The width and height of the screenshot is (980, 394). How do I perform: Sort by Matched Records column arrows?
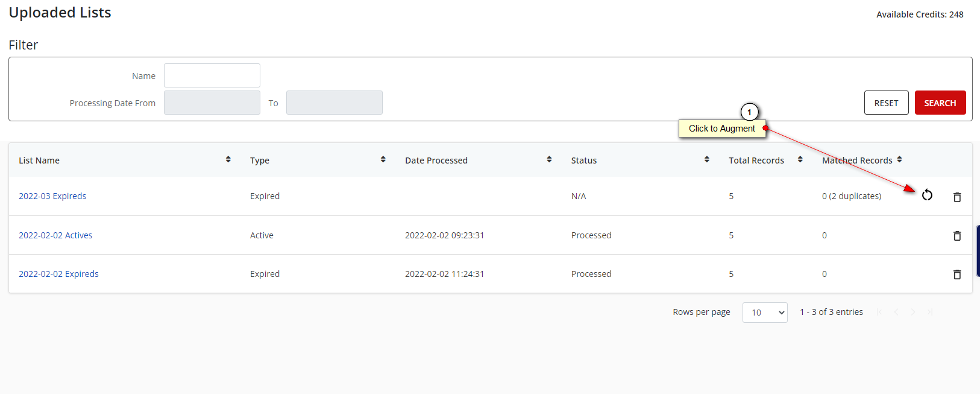(x=900, y=159)
